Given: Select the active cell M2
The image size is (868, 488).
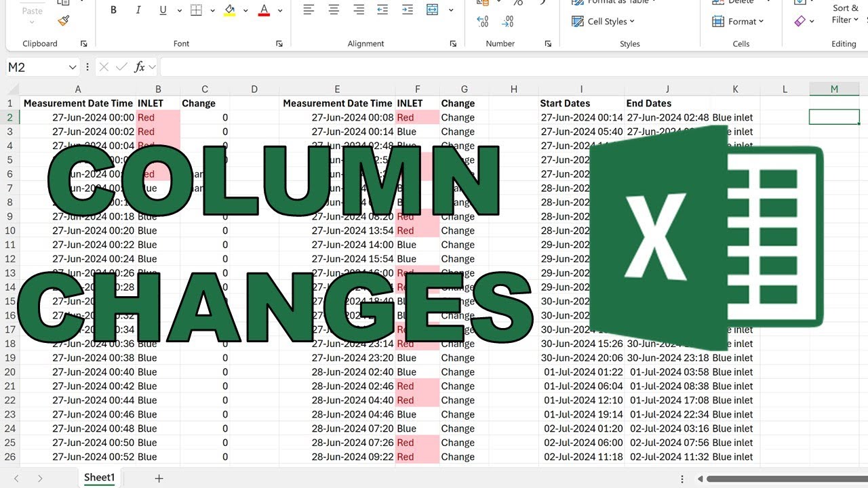Looking at the screenshot, I should click(834, 117).
